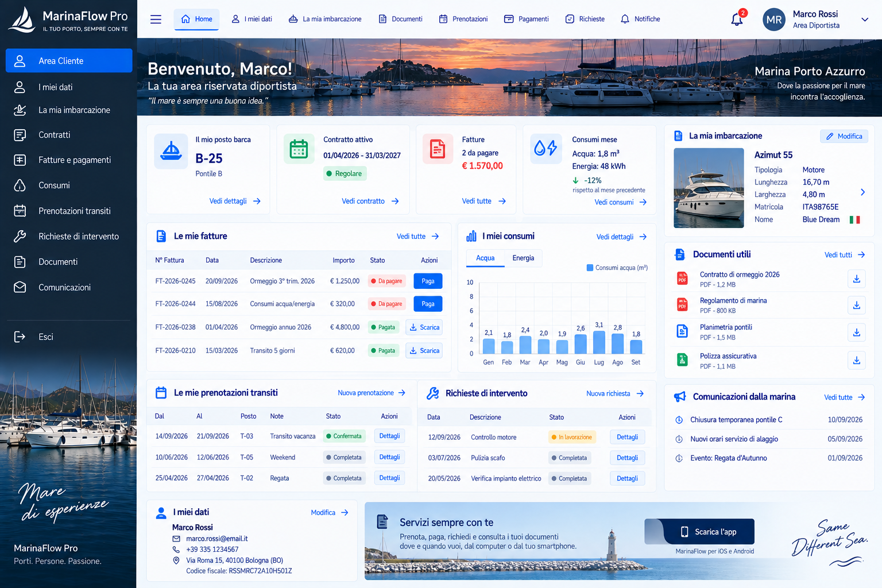Image resolution: width=882 pixels, height=588 pixels.
Task: Open the hamburger menu icon
Action: [156, 19]
